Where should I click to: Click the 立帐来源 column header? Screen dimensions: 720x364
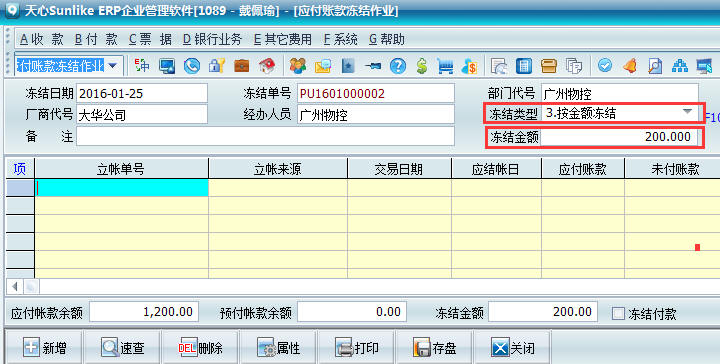click(278, 169)
